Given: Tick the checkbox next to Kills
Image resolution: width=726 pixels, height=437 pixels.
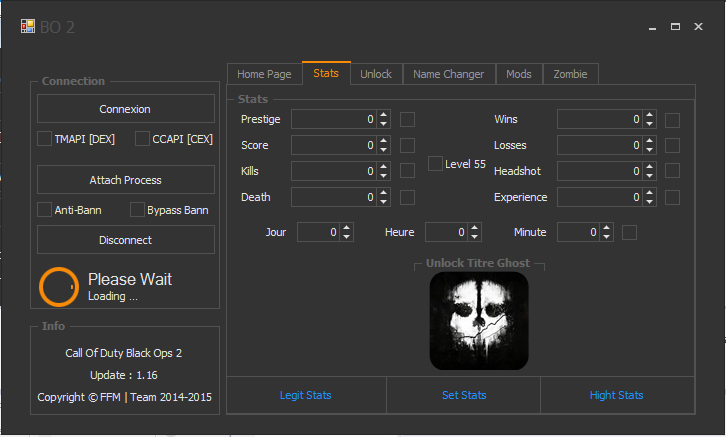Looking at the screenshot, I should tap(407, 171).
